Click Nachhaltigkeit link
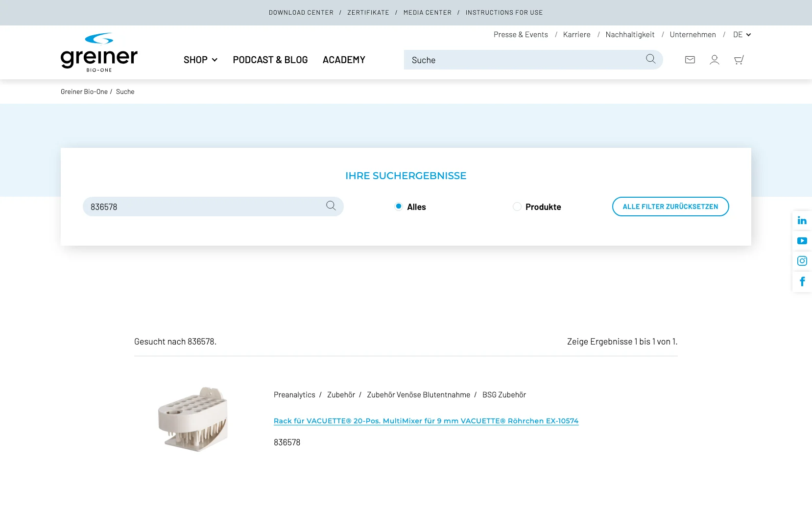 [x=630, y=34]
